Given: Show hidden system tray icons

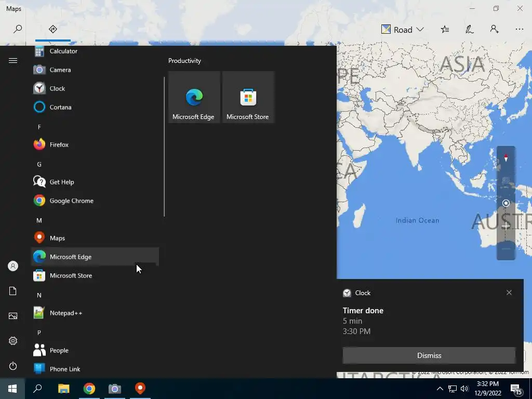Looking at the screenshot, I should pyautogui.click(x=440, y=389).
